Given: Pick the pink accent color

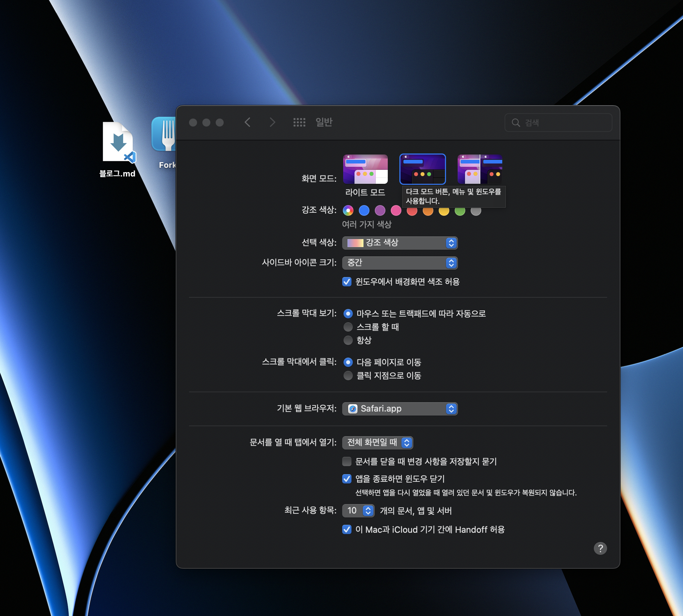Looking at the screenshot, I should pos(396,210).
